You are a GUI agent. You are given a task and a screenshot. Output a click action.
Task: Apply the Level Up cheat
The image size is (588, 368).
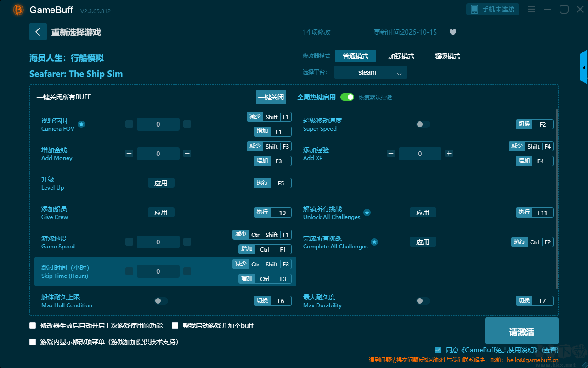161,183
